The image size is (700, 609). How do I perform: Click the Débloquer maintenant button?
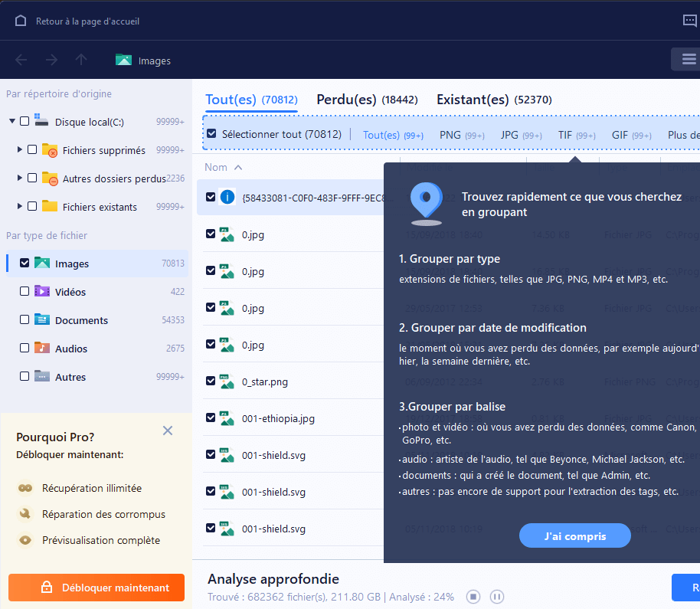click(96, 588)
